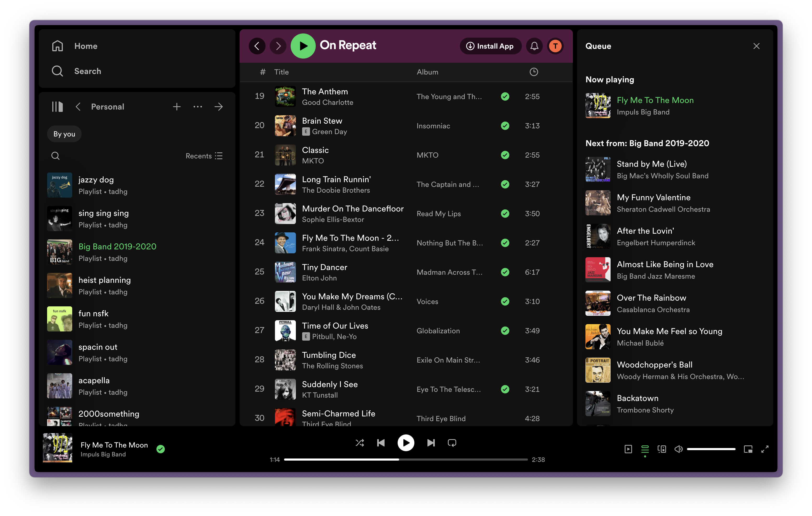Close the Queue panel

[x=756, y=46]
